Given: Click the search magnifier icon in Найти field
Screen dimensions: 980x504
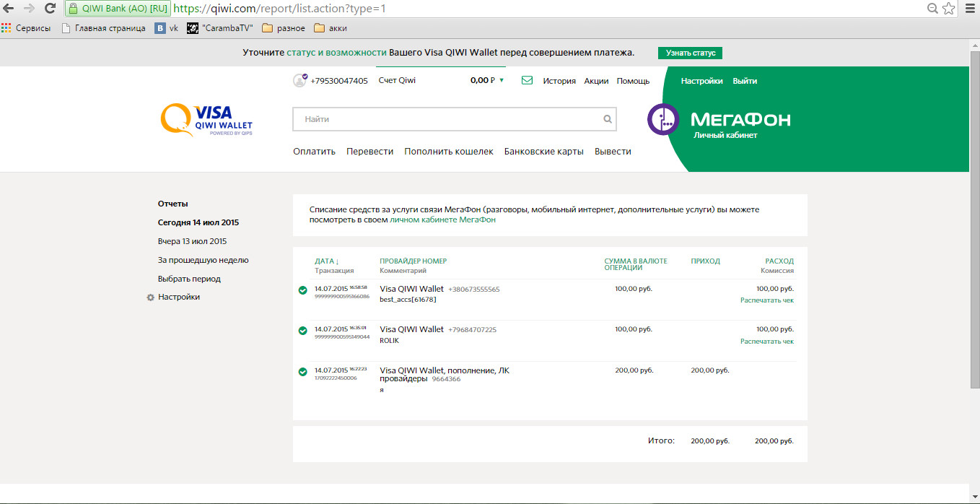Looking at the screenshot, I should point(608,119).
